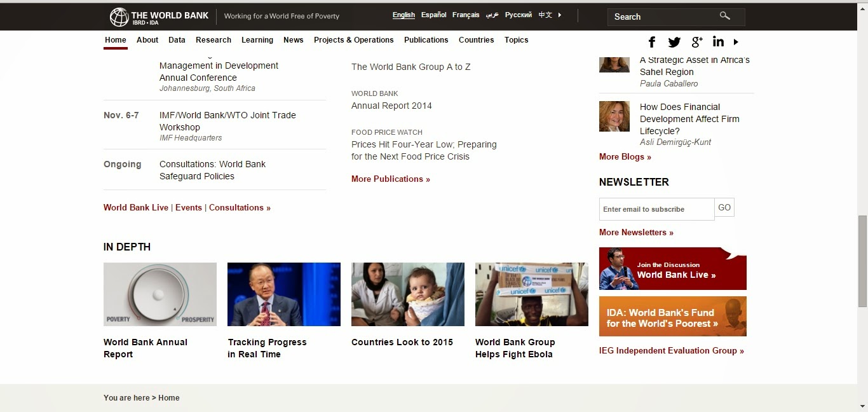This screenshot has height=412, width=868.
Task: Click the Events link
Action: [x=189, y=207]
